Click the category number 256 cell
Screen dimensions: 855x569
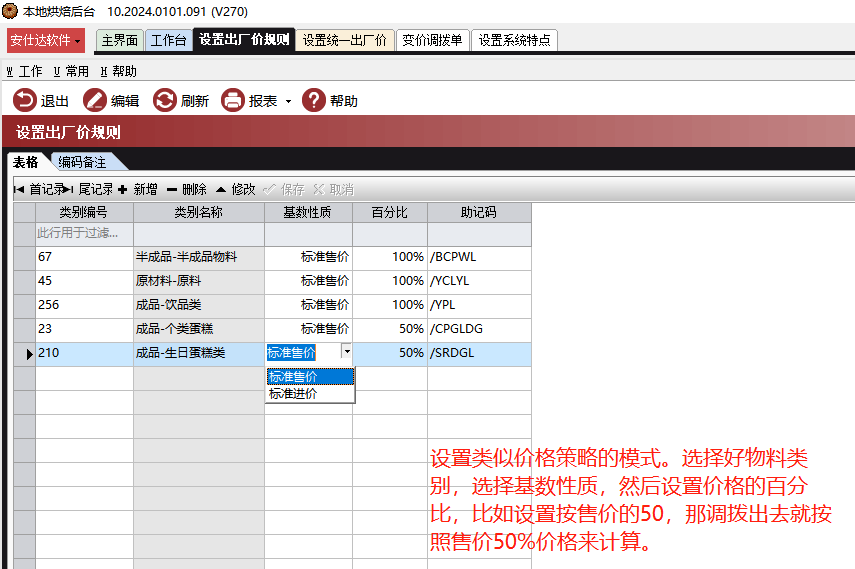pos(85,305)
